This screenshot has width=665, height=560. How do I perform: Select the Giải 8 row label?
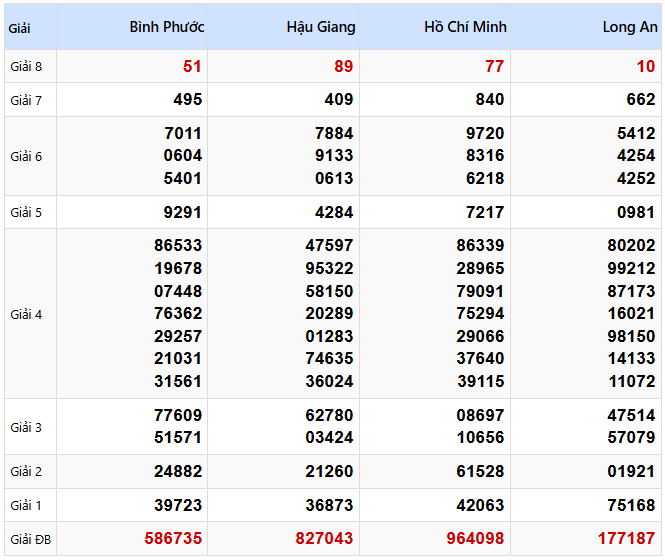point(26,67)
